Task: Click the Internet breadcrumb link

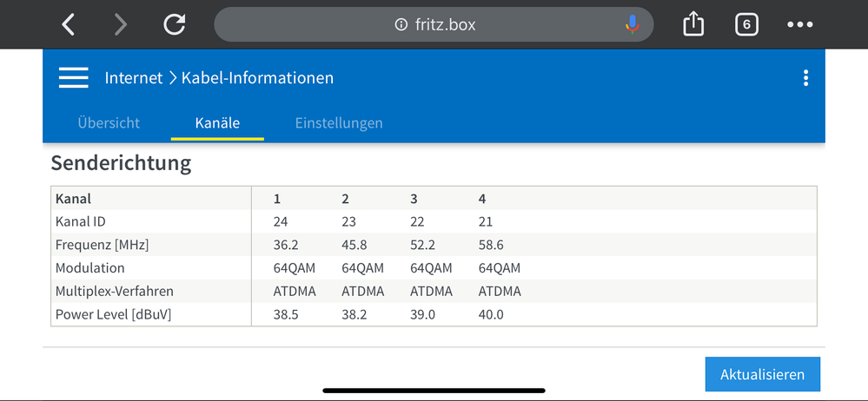Action: pyautogui.click(x=134, y=78)
